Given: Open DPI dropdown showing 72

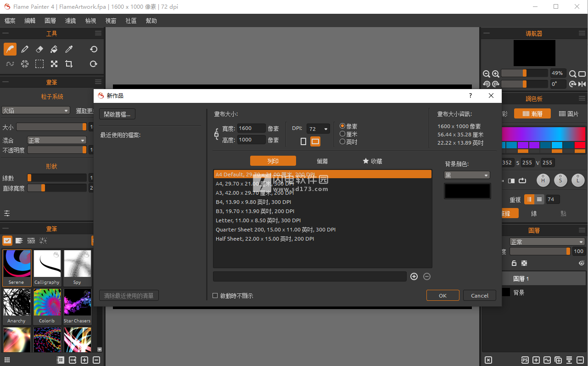Looking at the screenshot, I should pyautogui.click(x=318, y=129).
